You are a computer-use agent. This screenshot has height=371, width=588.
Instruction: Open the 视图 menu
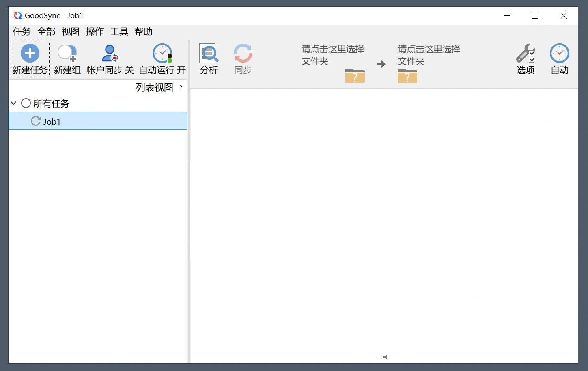pos(71,32)
